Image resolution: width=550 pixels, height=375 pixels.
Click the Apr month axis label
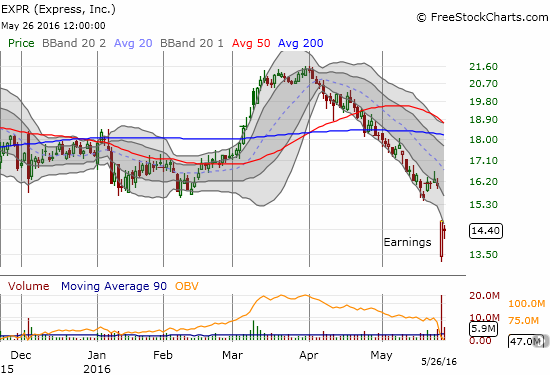(x=309, y=355)
